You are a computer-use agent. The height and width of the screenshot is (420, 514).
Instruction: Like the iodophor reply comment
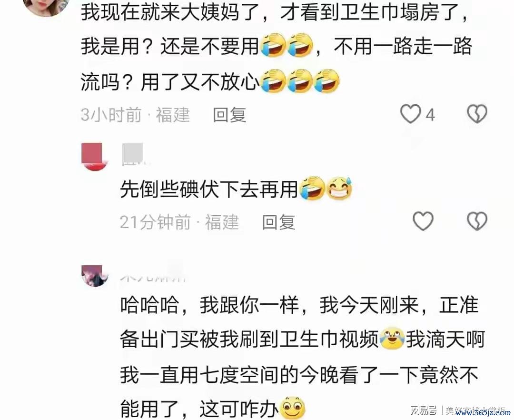(423, 221)
